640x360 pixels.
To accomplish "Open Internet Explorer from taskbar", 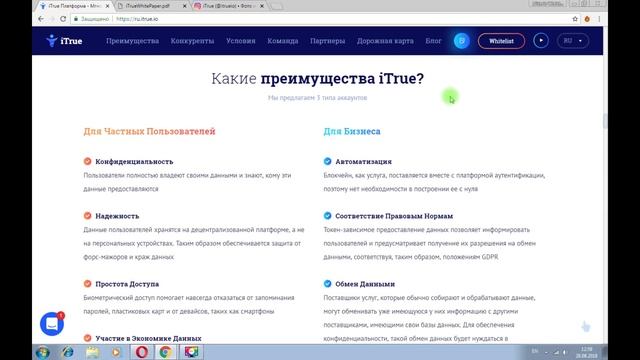I will coord(68,352).
